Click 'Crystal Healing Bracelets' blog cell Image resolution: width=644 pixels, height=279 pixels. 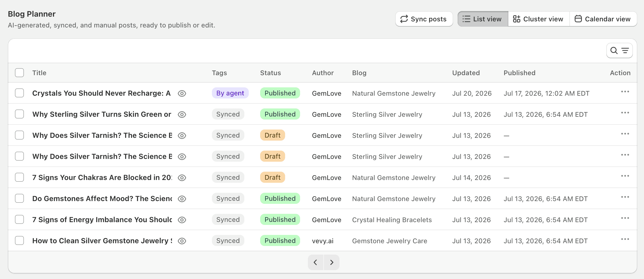pyautogui.click(x=392, y=220)
